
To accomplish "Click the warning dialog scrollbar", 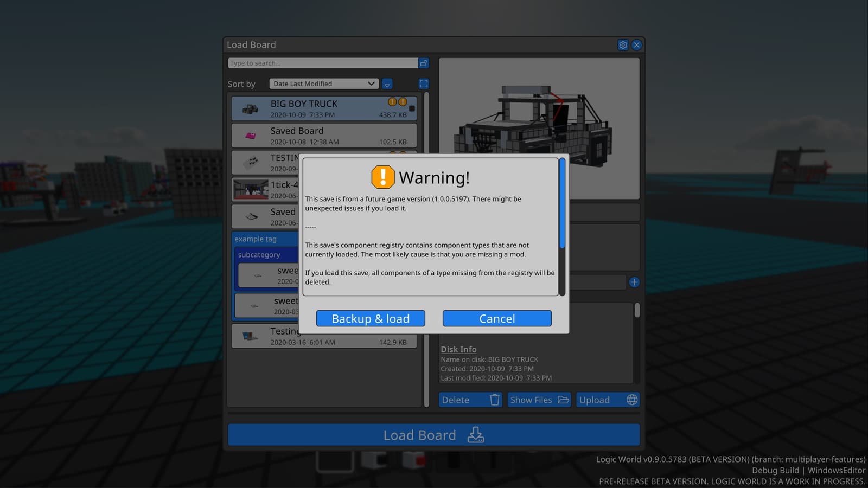I will point(563,203).
